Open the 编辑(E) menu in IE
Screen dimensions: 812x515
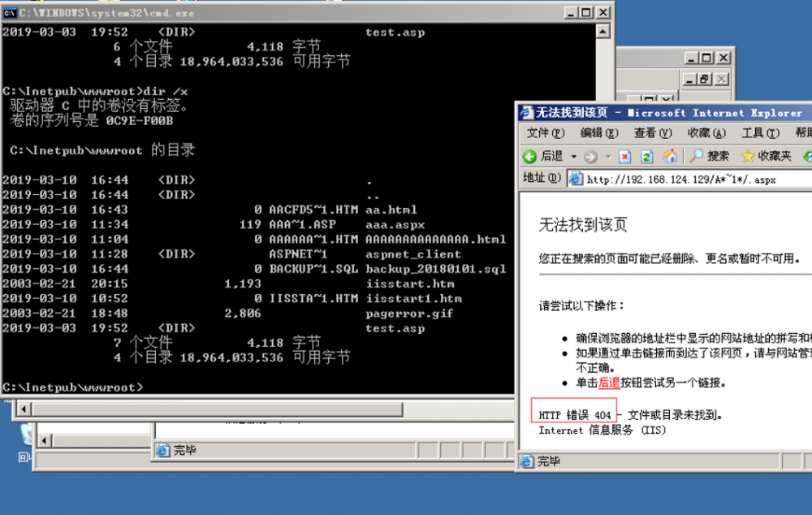coord(599,133)
